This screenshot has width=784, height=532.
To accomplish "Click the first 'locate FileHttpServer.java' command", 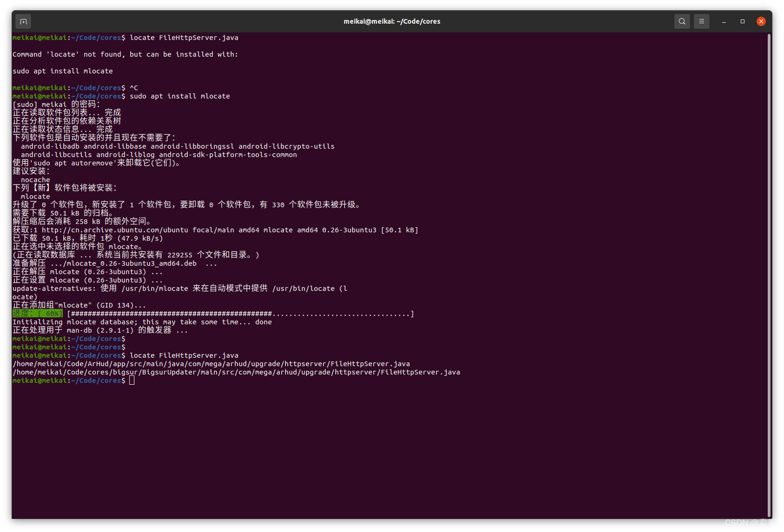I will [x=184, y=38].
